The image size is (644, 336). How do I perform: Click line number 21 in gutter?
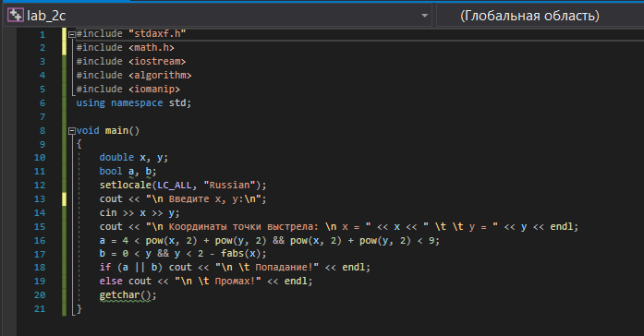[40, 308]
